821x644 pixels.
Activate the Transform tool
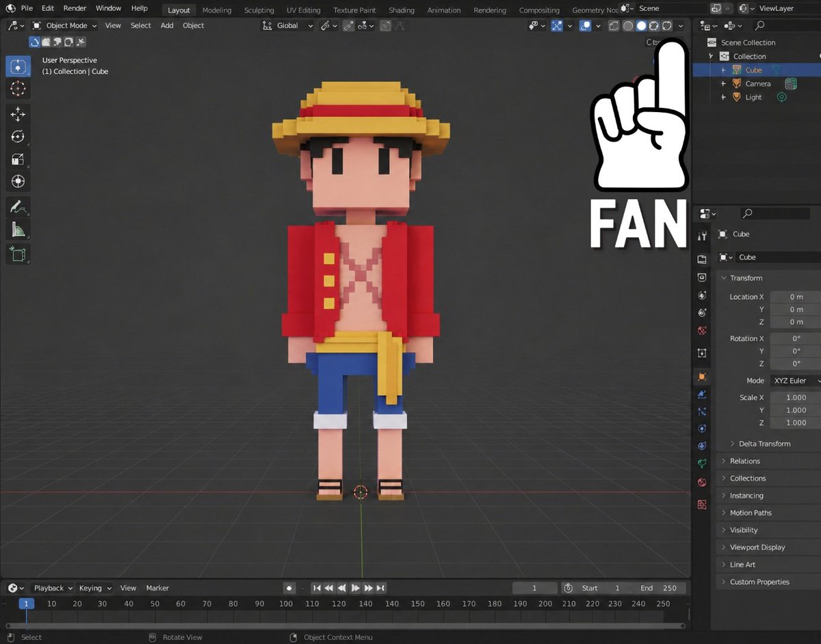coord(18,181)
